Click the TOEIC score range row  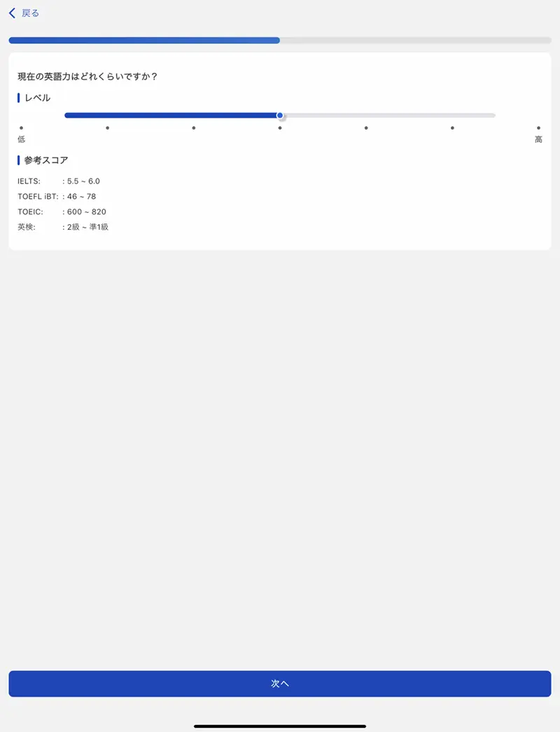click(x=62, y=212)
